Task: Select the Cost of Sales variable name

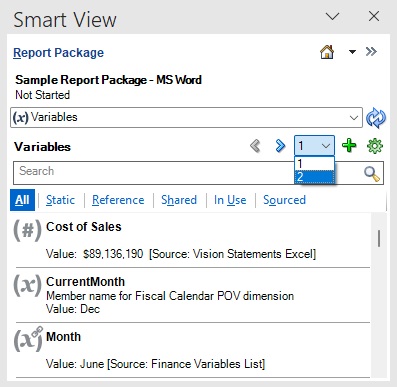Action: pos(84,227)
